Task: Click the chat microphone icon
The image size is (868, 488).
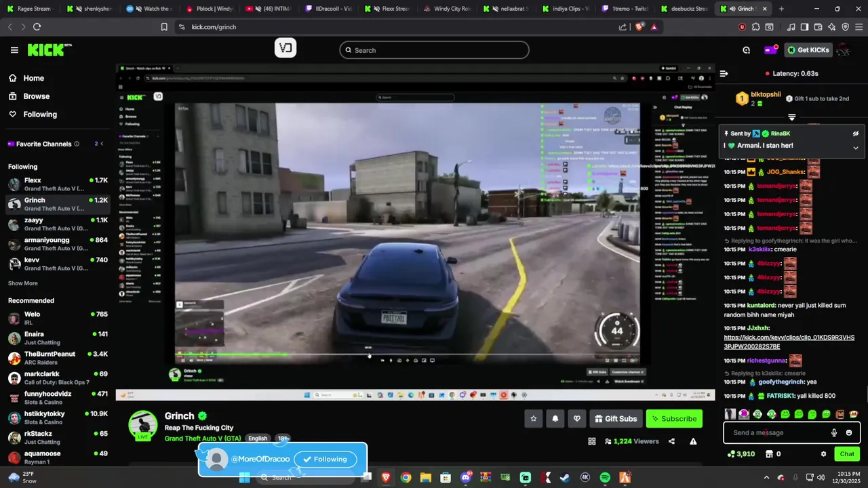Action: coord(834,432)
